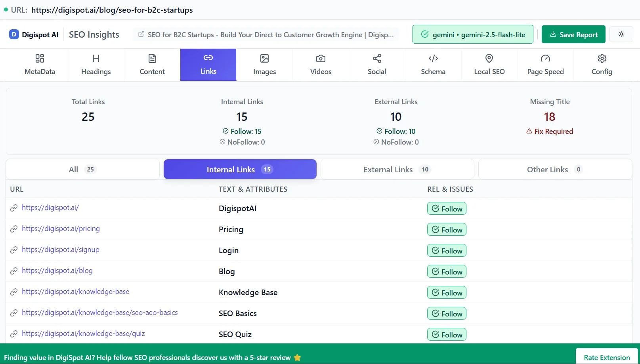The image size is (640, 364).
Task: Click the Save Report button
Action: coord(573,34)
